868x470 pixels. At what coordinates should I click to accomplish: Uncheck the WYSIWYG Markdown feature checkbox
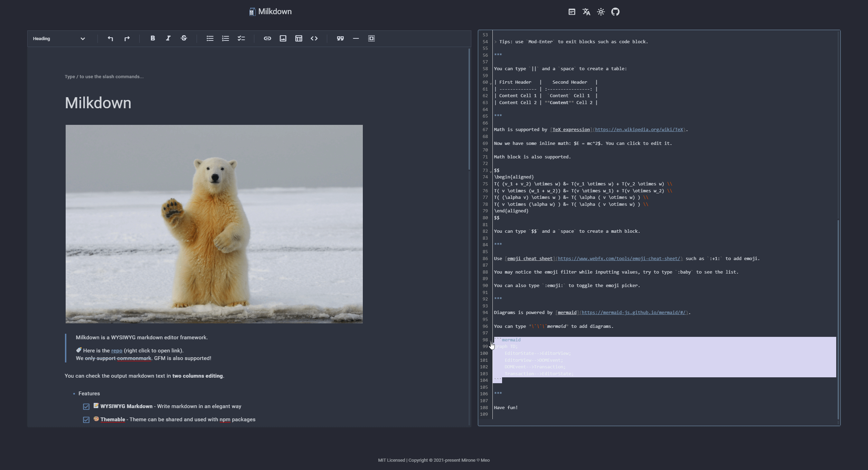[86, 406]
